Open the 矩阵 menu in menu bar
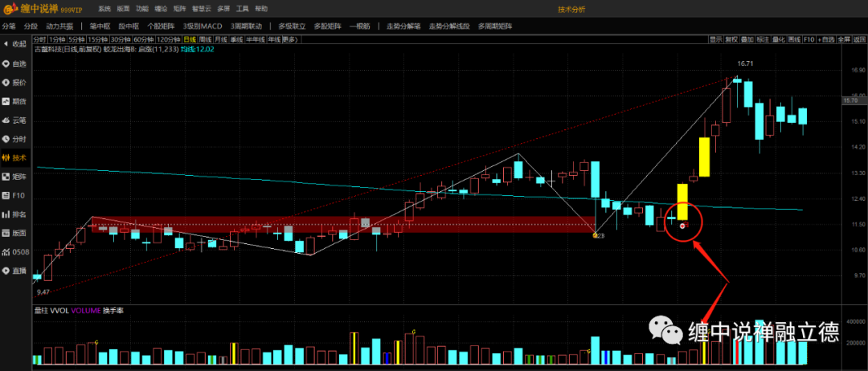 [179, 10]
